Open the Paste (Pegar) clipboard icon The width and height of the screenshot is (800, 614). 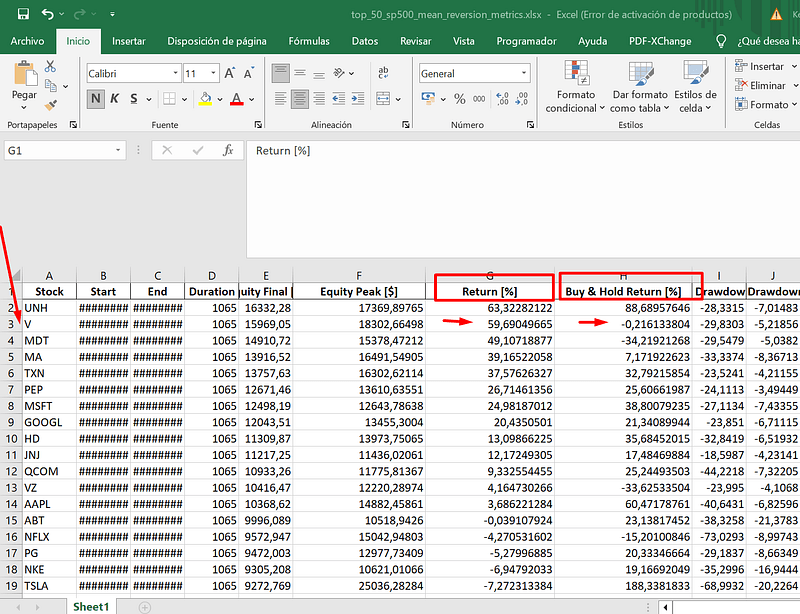(24, 73)
